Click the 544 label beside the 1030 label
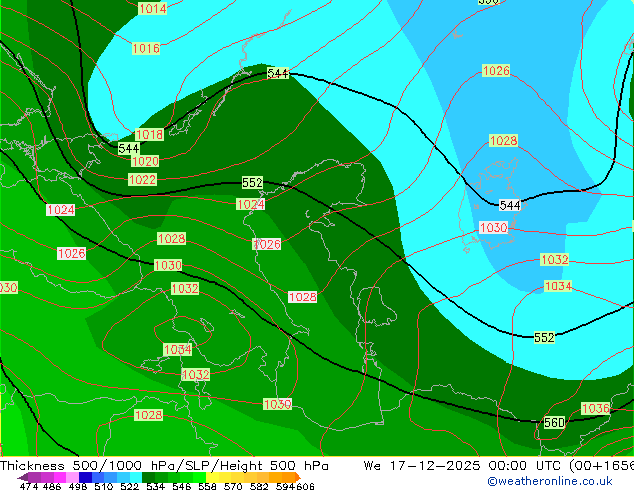Image resolution: width=634 pixels, height=490 pixels. 509,205
